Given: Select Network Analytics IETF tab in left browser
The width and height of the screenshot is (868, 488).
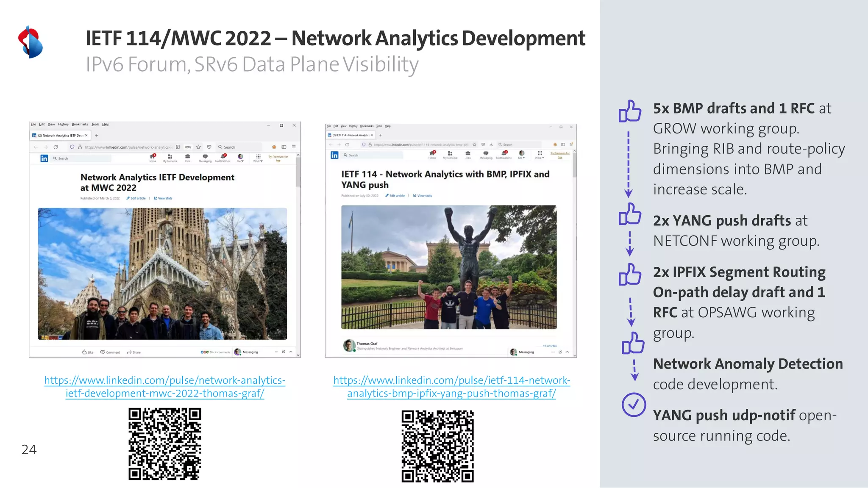Looking at the screenshot, I should 60,136.
